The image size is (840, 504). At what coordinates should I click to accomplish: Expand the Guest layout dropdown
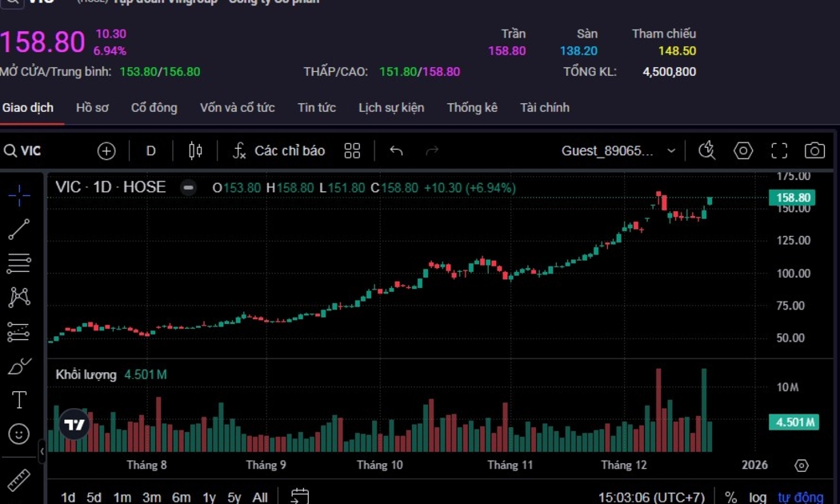tap(670, 150)
